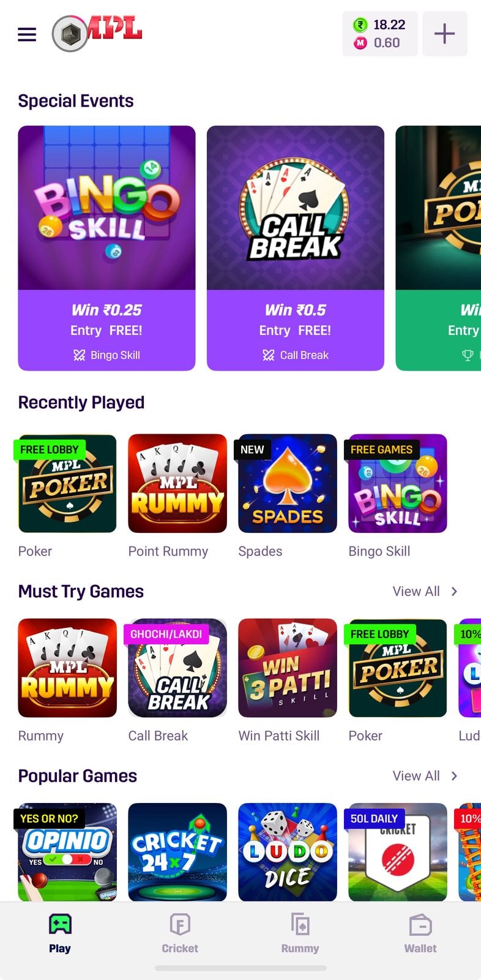Open the hamburger menu

(27, 34)
